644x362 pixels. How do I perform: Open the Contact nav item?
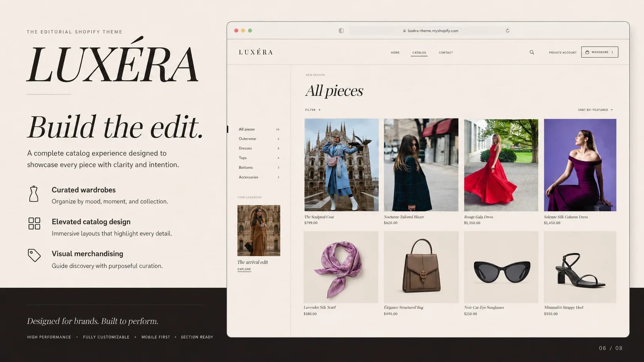446,53
